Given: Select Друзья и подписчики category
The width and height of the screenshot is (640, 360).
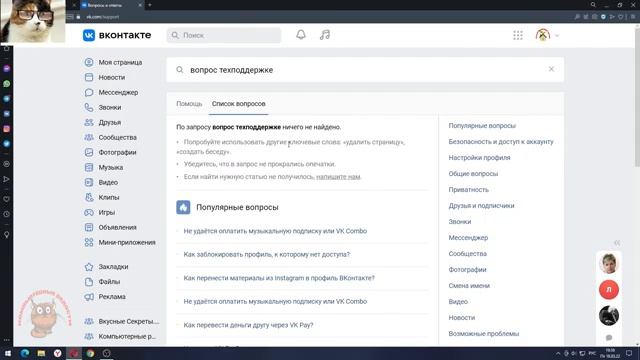Looking at the screenshot, I should pos(481,206).
